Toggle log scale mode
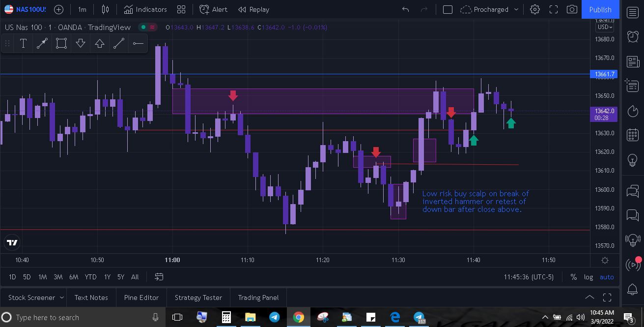This screenshot has width=644, height=327. (x=588, y=277)
